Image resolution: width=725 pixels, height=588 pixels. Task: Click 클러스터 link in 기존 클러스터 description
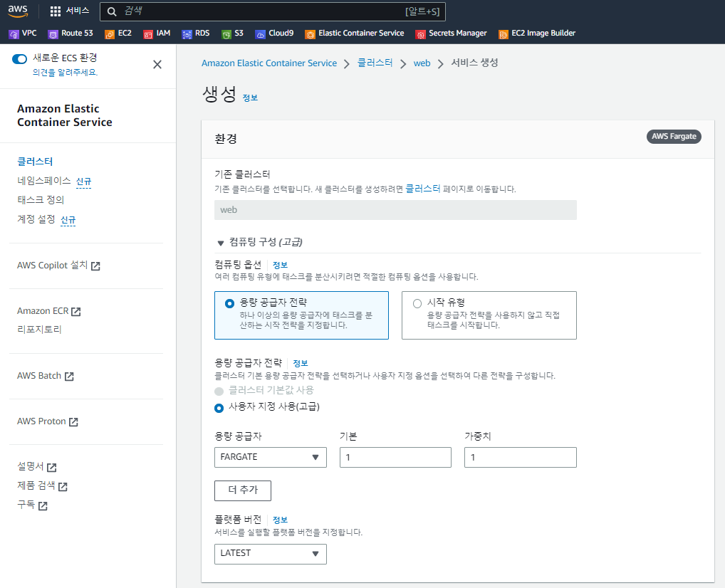pyautogui.click(x=423, y=189)
